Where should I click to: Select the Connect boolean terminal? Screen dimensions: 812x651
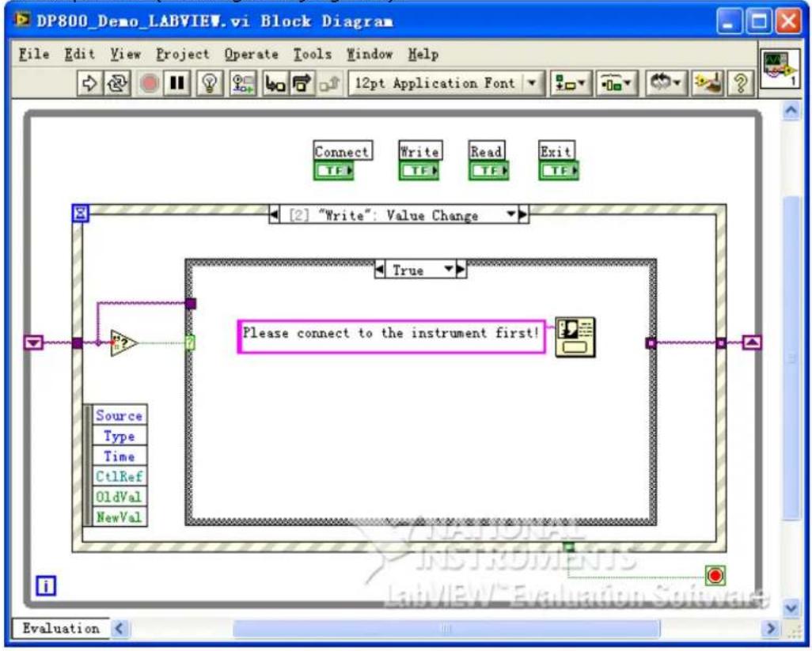tap(333, 171)
